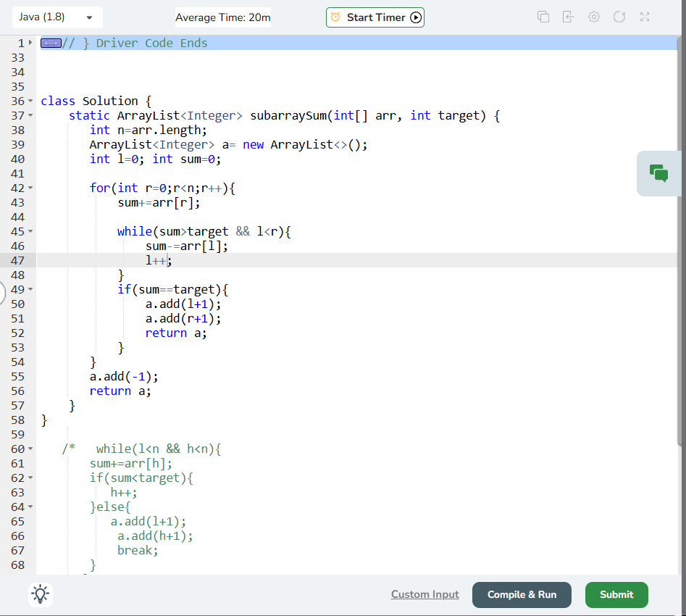Click the folded code marker on line 1
The image size is (686, 616).
(51, 43)
